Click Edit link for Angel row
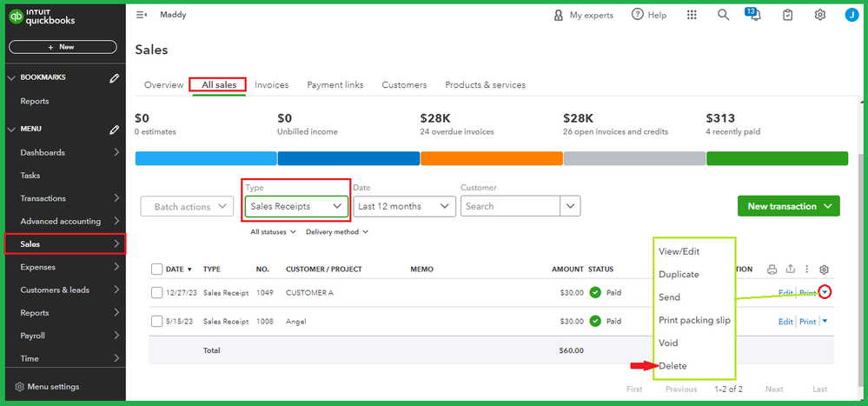The height and width of the screenshot is (406, 868). (x=785, y=322)
